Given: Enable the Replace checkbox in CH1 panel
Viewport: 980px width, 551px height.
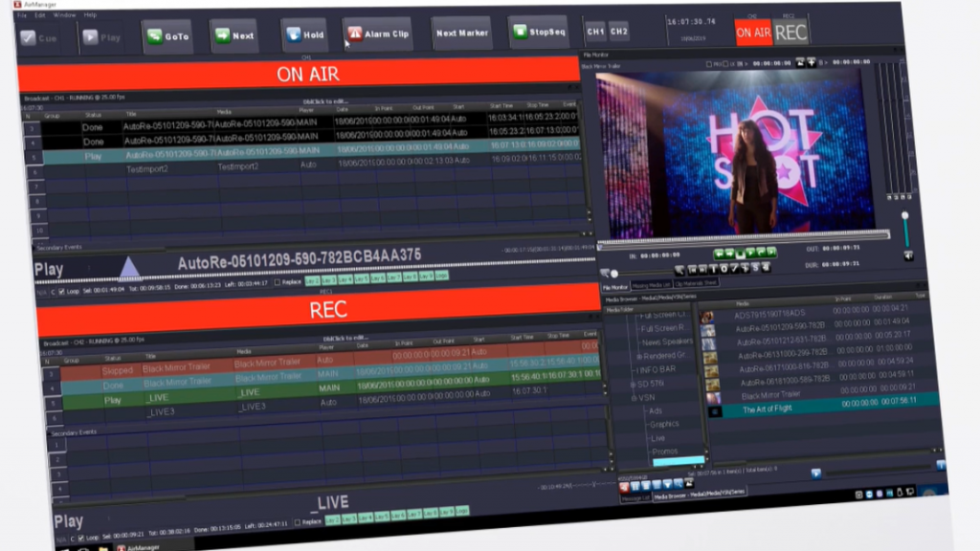Looking at the screenshot, I should click(x=278, y=283).
